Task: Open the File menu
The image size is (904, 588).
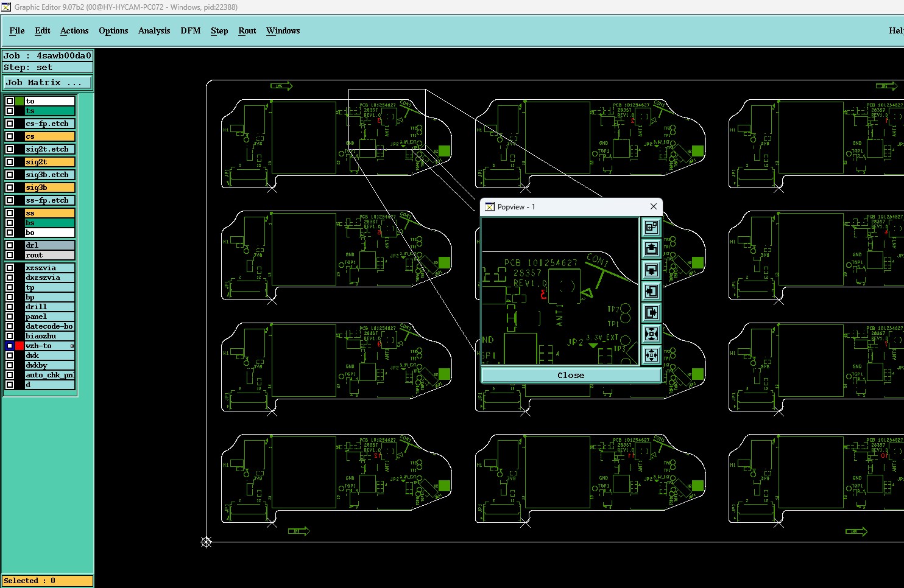Action: [17, 30]
